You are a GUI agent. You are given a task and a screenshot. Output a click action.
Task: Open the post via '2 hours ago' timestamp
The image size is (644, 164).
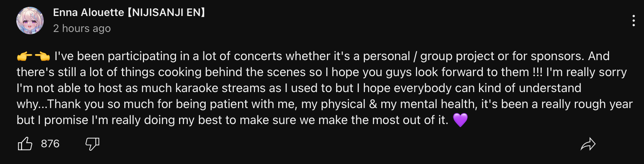pyautogui.click(x=82, y=29)
